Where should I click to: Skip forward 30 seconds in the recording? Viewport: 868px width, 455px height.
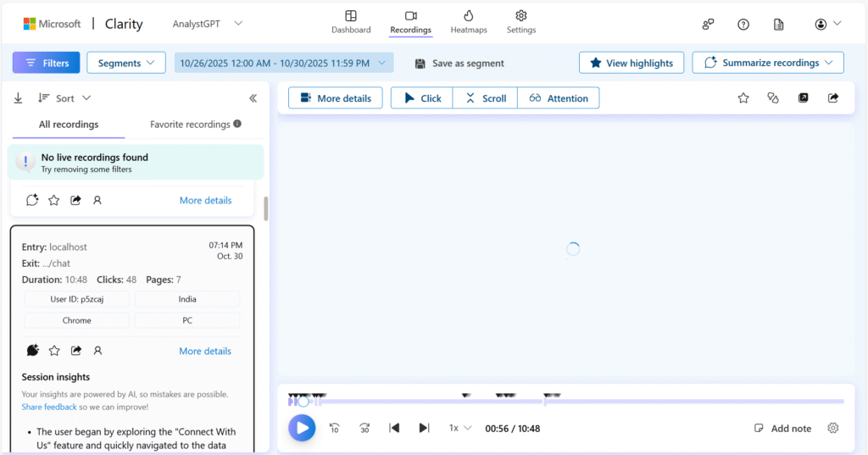click(364, 428)
